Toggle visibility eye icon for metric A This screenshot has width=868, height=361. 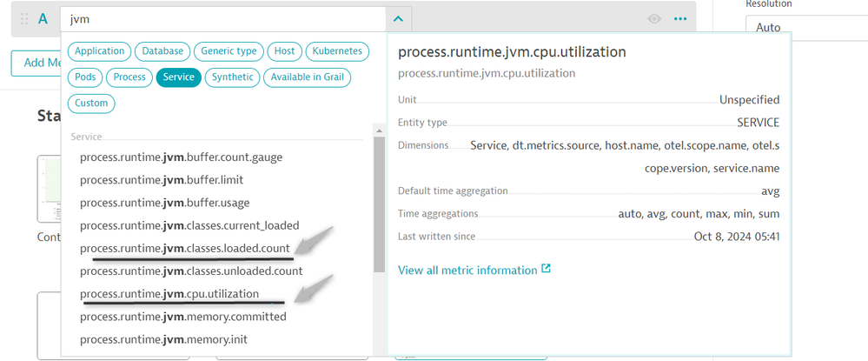pos(654,19)
